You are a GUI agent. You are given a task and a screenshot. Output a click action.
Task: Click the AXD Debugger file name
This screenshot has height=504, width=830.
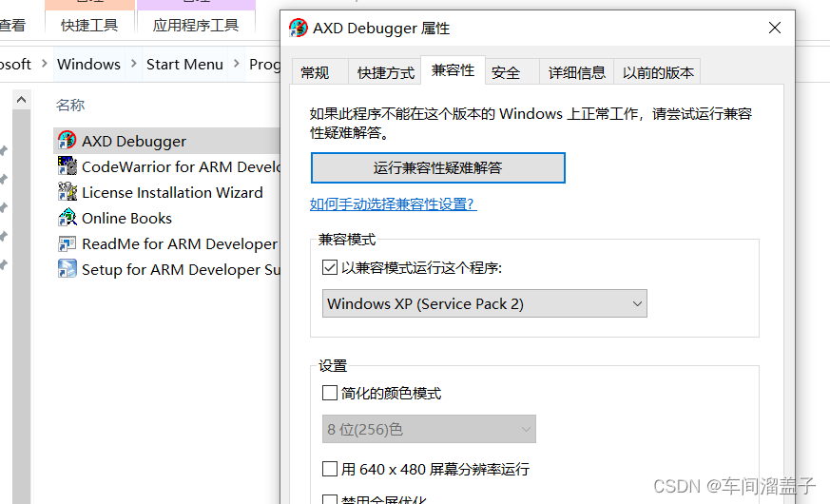click(x=134, y=142)
